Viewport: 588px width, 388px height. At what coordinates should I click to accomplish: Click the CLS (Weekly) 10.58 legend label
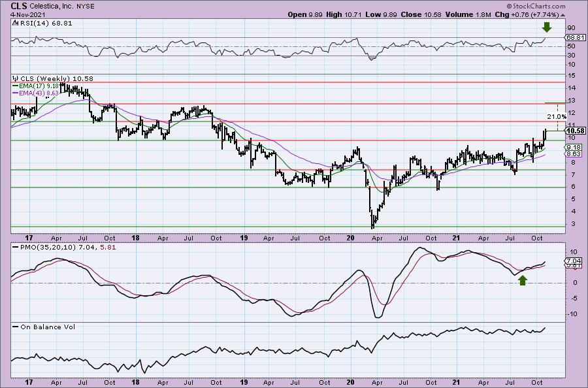click(57, 78)
